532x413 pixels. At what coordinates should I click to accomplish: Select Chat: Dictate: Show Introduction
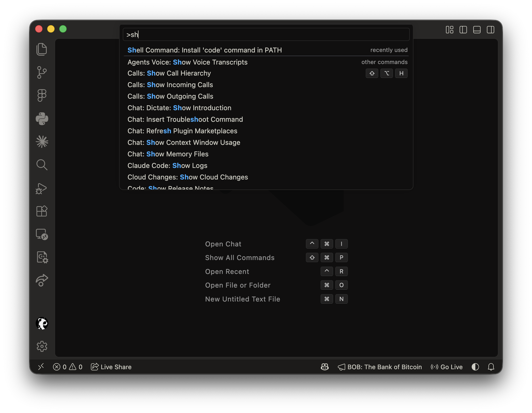click(x=266, y=108)
